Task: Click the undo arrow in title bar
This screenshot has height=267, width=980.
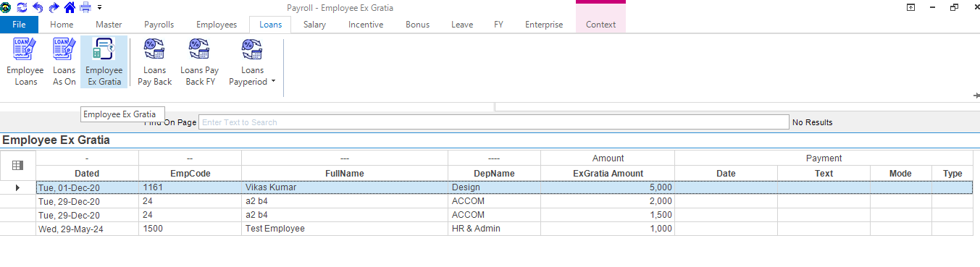Action: (x=38, y=7)
